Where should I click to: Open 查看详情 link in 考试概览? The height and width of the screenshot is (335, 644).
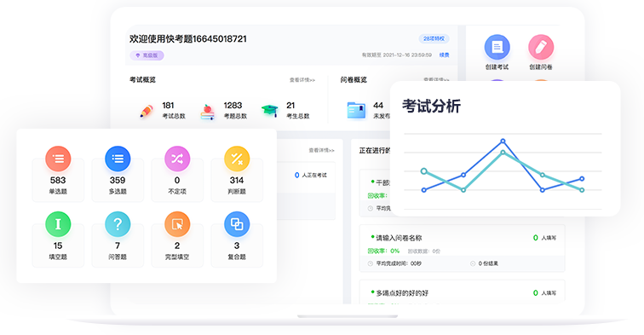(302, 80)
